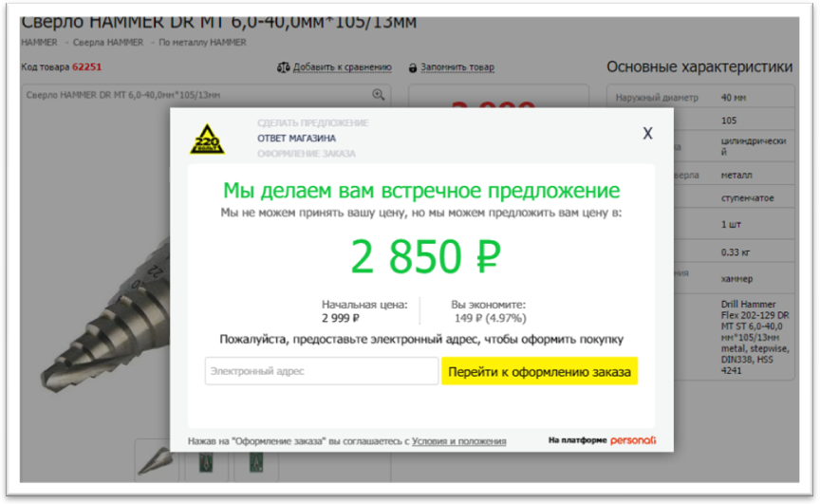Click the initial price '2 999 ₽'
Image resolution: width=820 pixels, height=504 pixels.
pos(341,318)
